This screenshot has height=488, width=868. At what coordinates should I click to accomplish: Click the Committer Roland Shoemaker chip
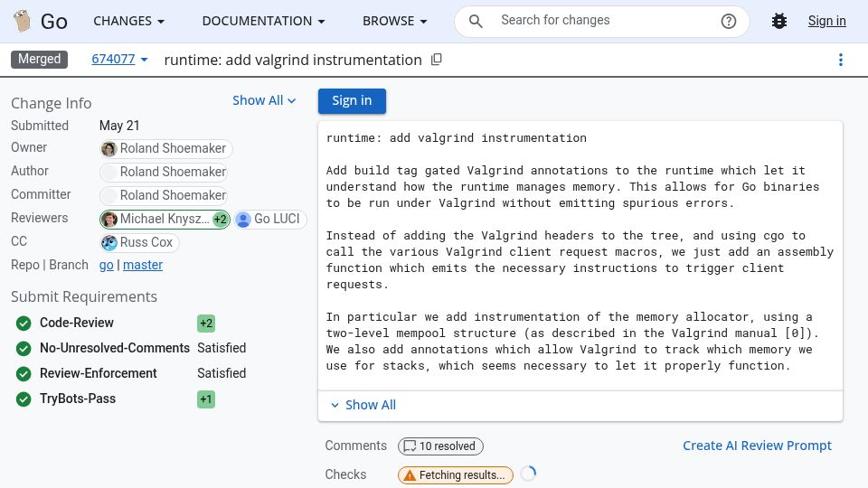(165, 195)
